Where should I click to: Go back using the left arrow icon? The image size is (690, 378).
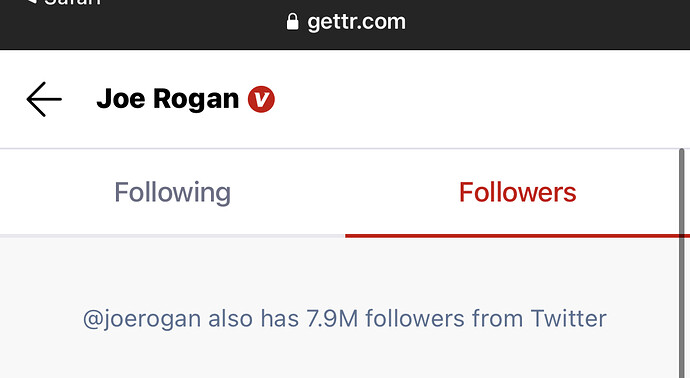(44, 99)
